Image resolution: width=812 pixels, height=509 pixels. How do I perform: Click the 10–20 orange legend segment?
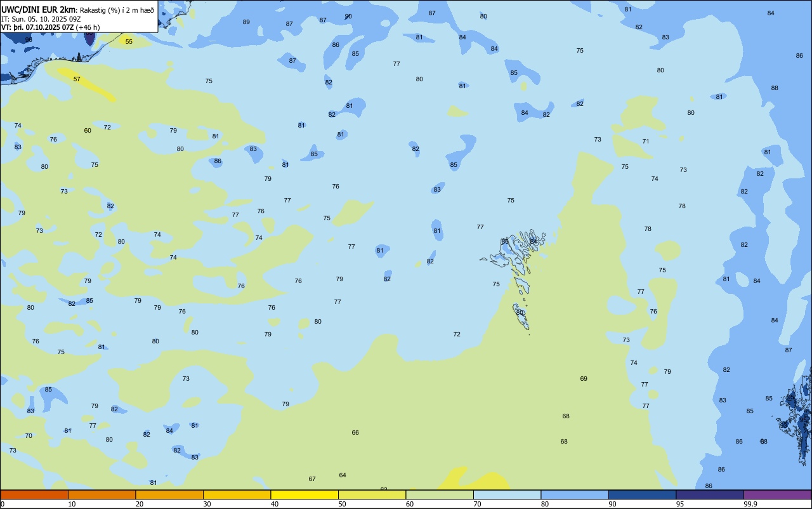(101, 494)
